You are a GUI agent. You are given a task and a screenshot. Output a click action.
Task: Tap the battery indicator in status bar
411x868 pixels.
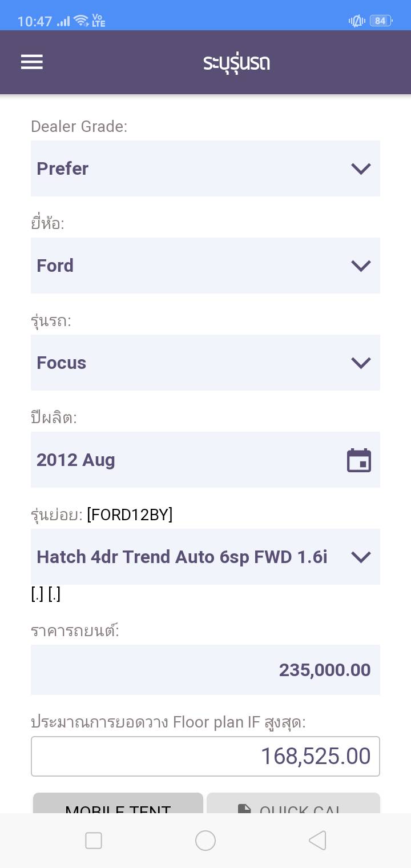click(380, 21)
